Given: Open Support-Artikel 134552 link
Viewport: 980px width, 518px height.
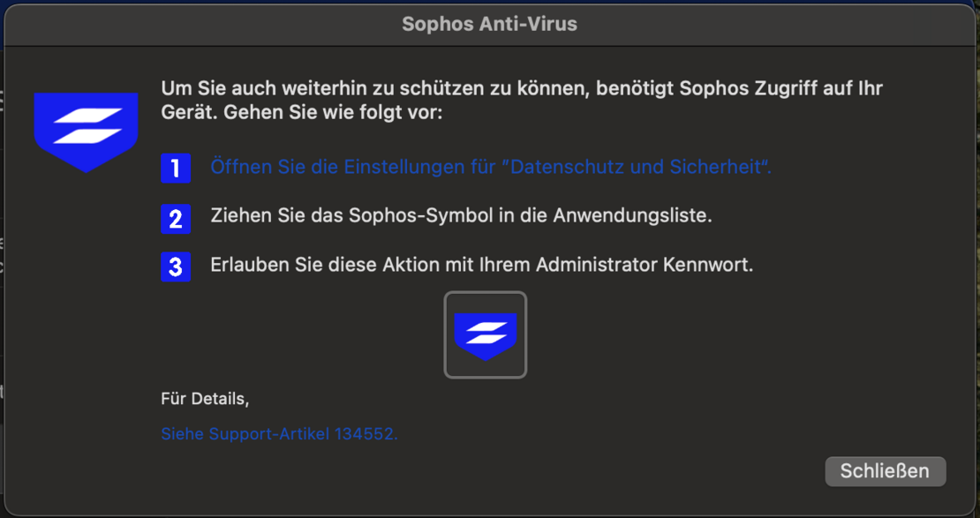Looking at the screenshot, I should pyautogui.click(x=279, y=433).
